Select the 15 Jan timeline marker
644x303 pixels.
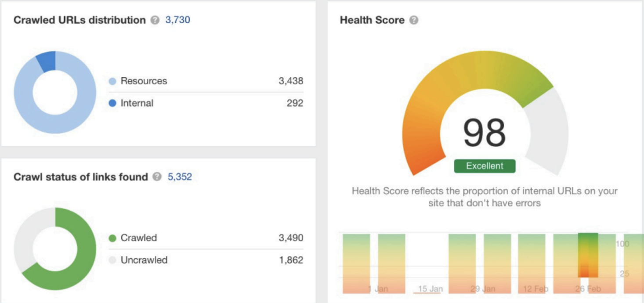pos(427,290)
